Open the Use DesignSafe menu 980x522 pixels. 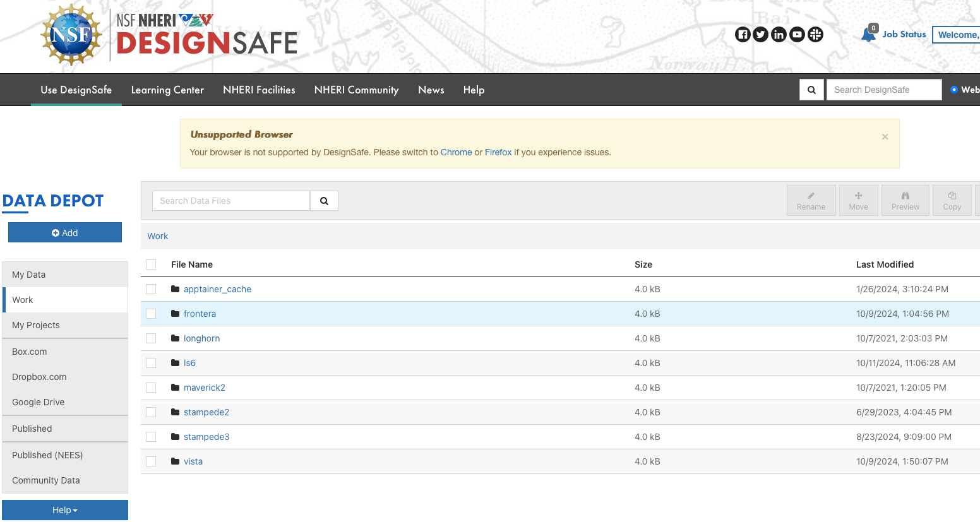click(x=76, y=90)
